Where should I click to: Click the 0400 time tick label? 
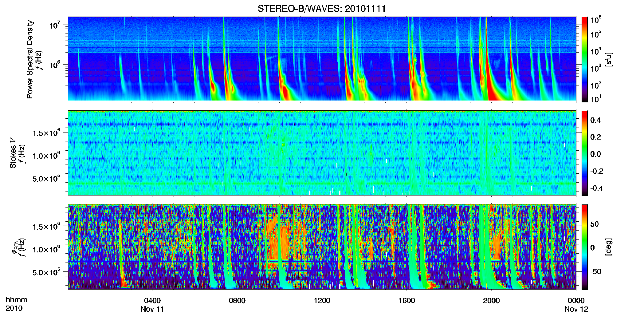pos(152,301)
